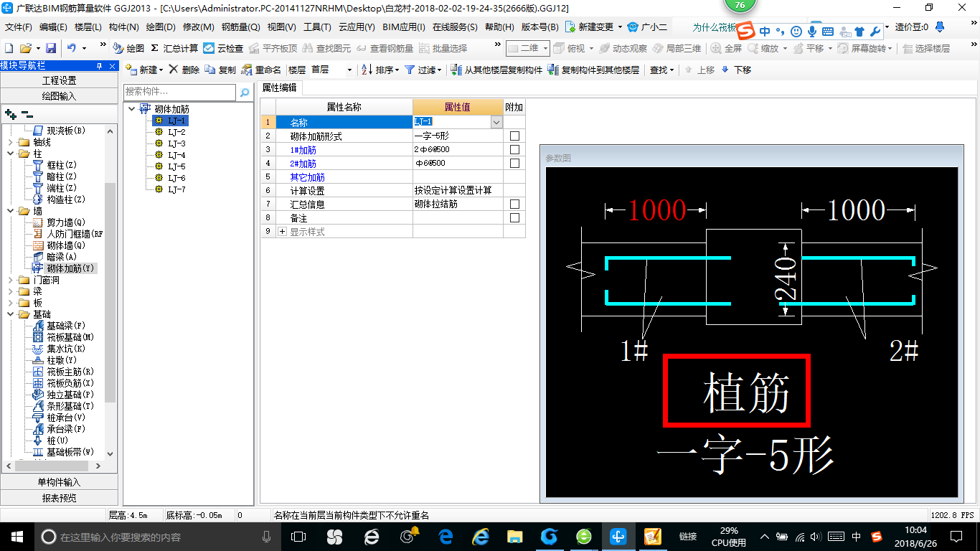Click the collapse-all minus icon in navigation
This screenshot has height=551, width=980.
27,113
